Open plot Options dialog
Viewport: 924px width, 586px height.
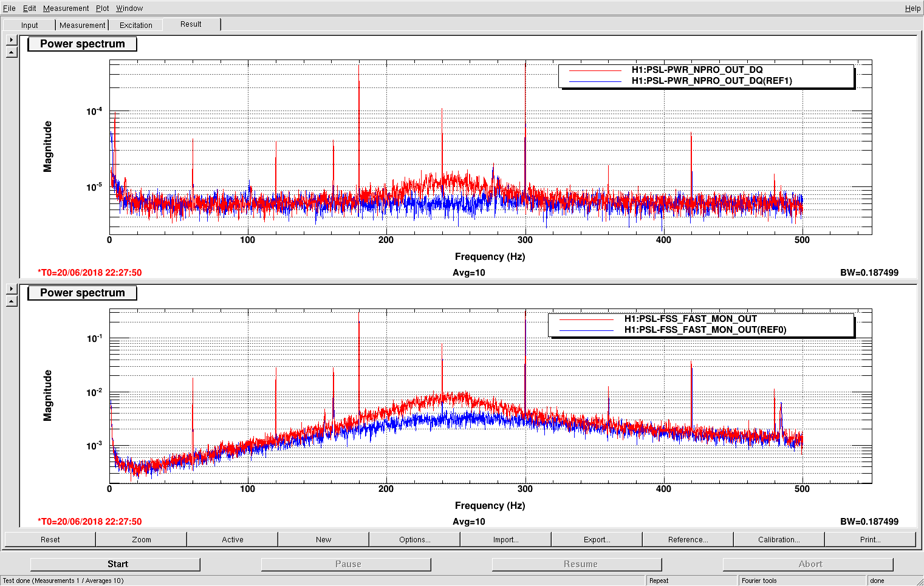[414, 539]
